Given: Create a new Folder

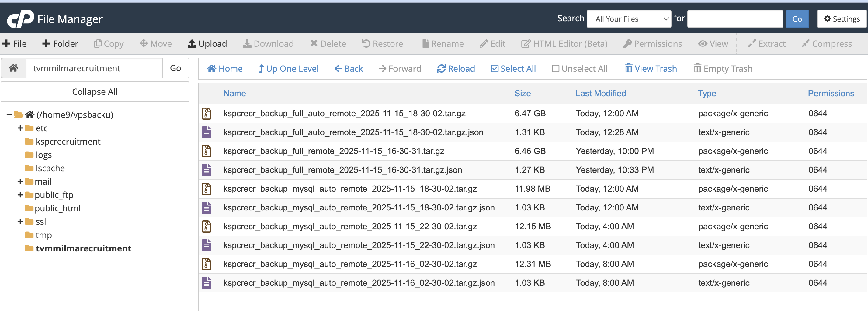Looking at the screenshot, I should coord(60,44).
